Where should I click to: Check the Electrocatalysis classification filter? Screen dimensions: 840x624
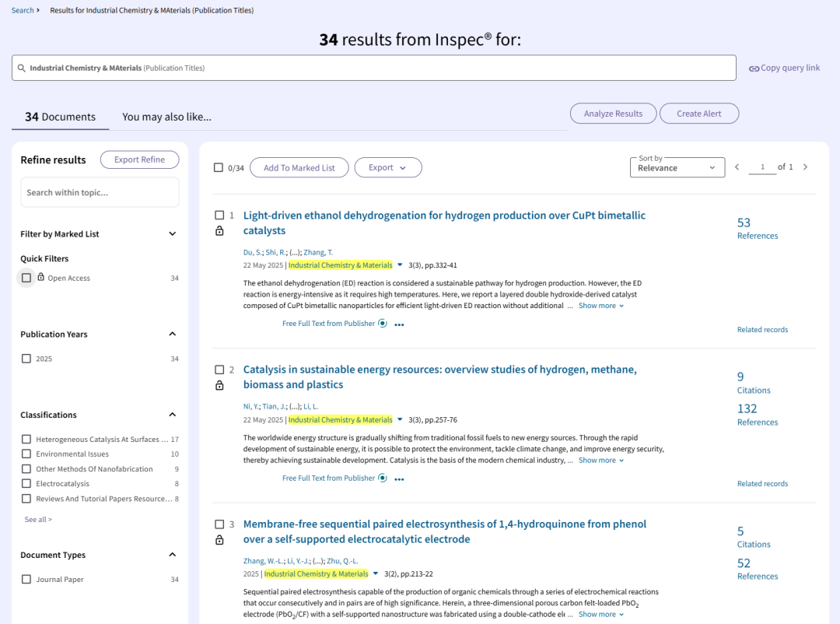(x=26, y=484)
